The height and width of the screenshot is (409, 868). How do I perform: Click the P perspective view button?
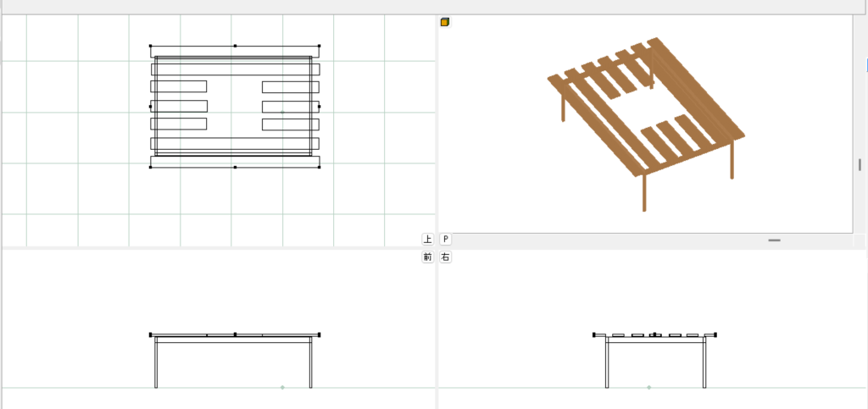pyautogui.click(x=446, y=240)
